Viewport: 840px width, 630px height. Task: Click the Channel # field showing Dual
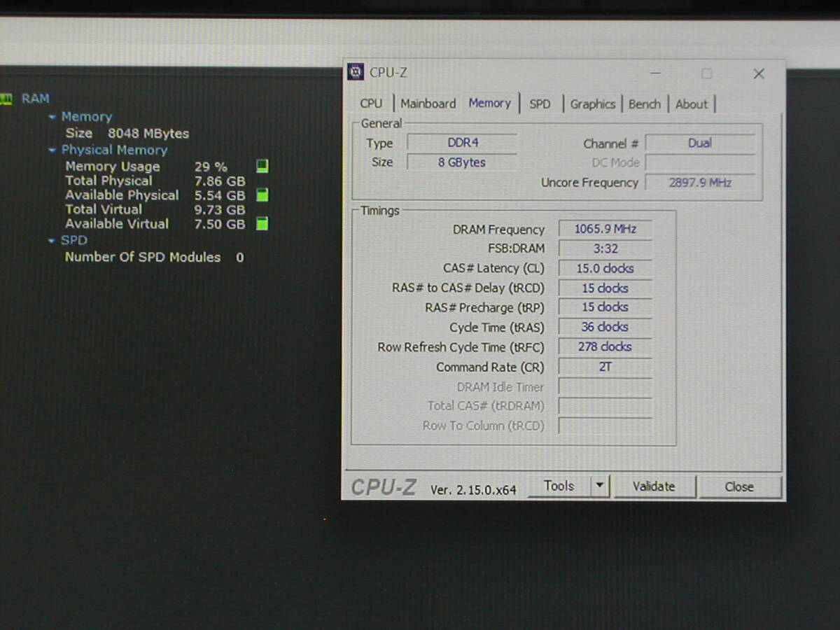[x=700, y=143]
